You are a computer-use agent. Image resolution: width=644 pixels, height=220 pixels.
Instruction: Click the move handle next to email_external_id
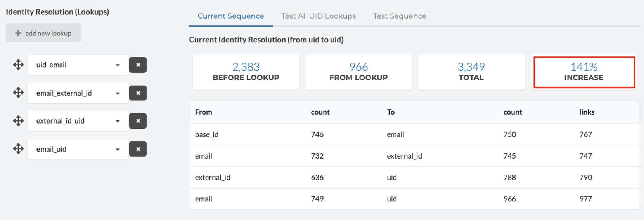click(18, 93)
